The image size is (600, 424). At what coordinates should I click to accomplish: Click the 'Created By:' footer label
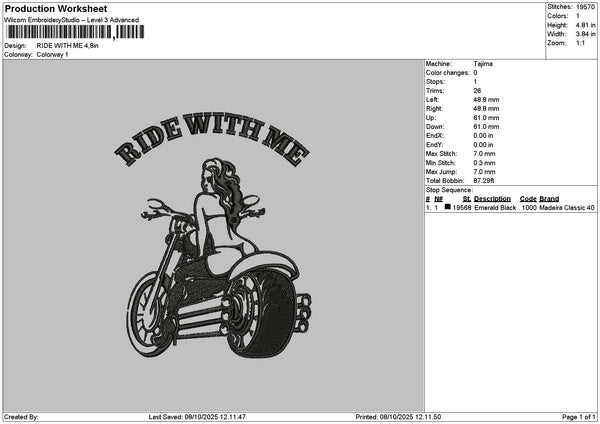pos(21,417)
